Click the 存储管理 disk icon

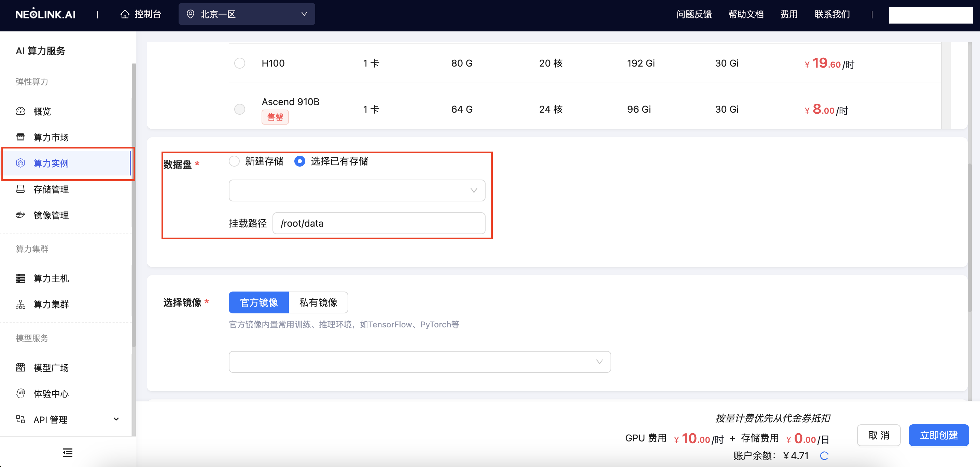point(20,189)
